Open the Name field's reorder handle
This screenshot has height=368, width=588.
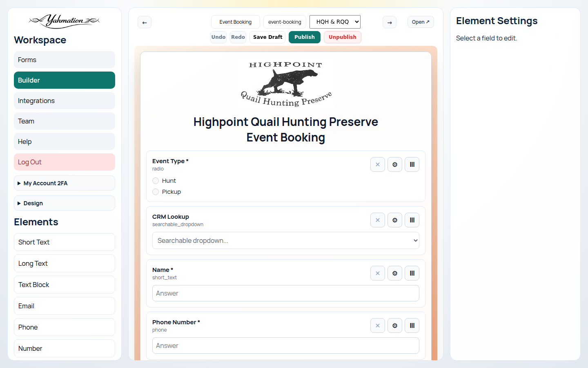[412, 273]
